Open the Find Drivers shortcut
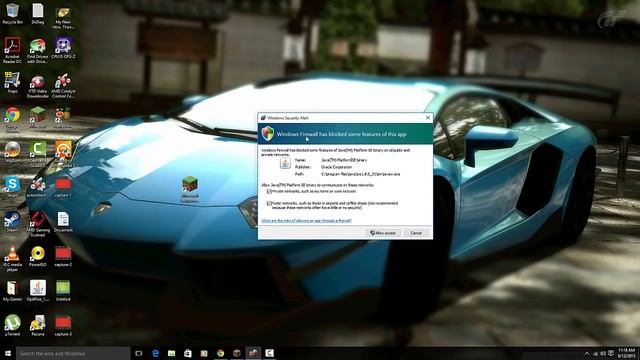The height and width of the screenshot is (360, 640). pyautogui.click(x=38, y=50)
